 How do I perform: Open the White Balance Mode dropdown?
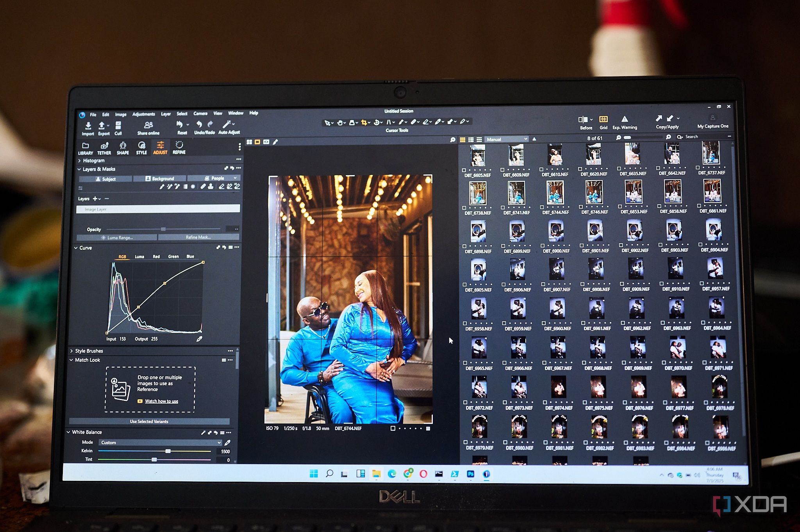click(161, 443)
